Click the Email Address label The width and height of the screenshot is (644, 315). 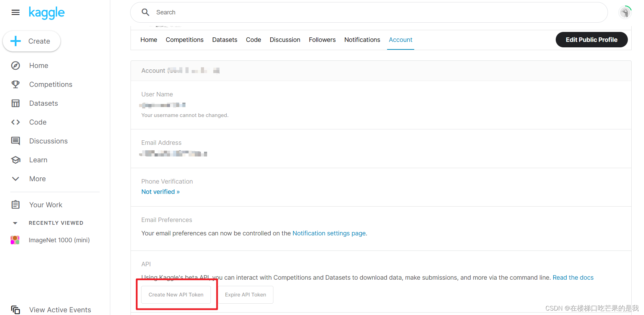161,143
